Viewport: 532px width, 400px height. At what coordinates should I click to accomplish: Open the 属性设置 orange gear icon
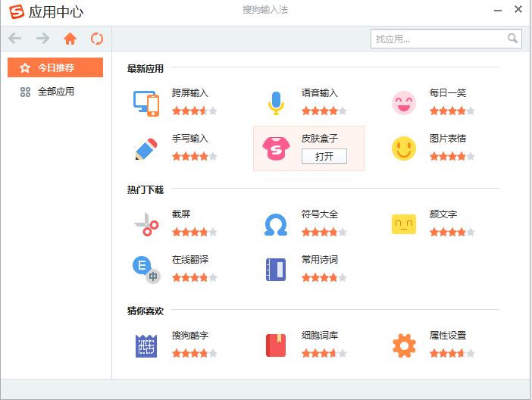point(404,345)
